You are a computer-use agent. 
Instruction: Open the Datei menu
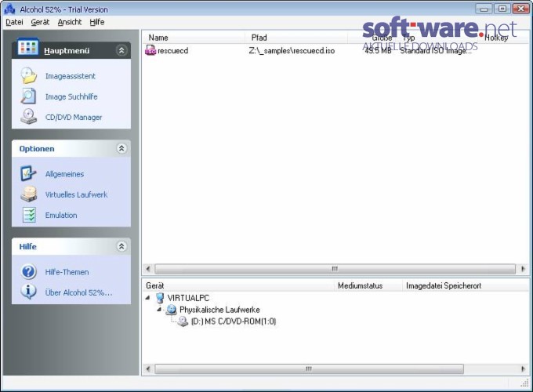click(x=14, y=22)
